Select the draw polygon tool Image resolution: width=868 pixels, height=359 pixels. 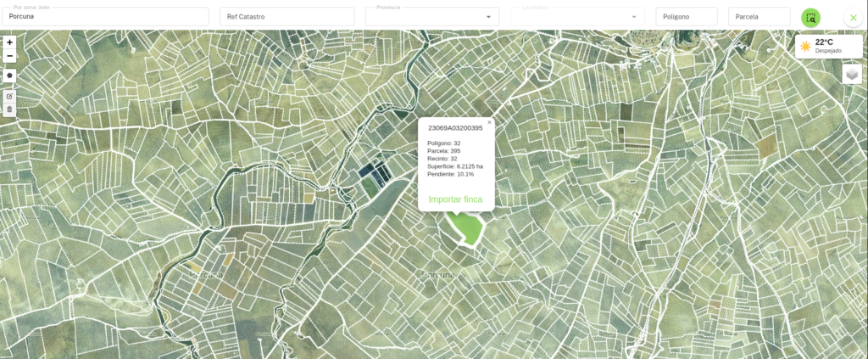pos(9,76)
